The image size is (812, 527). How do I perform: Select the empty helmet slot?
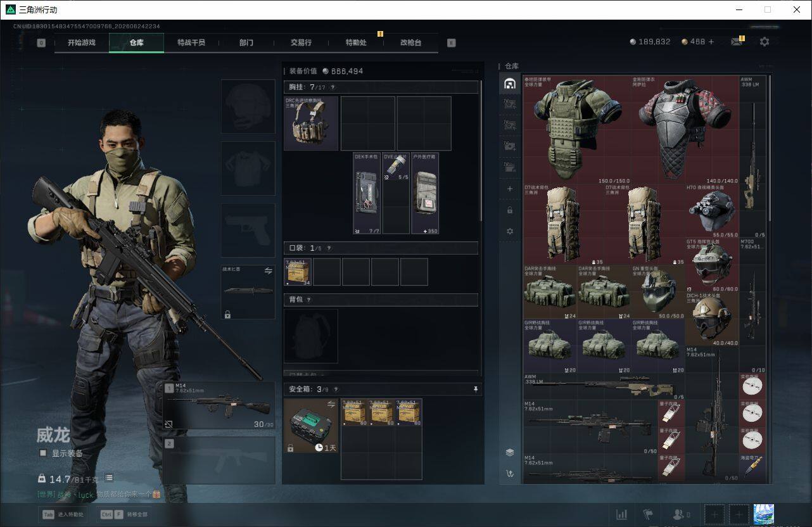click(248, 106)
